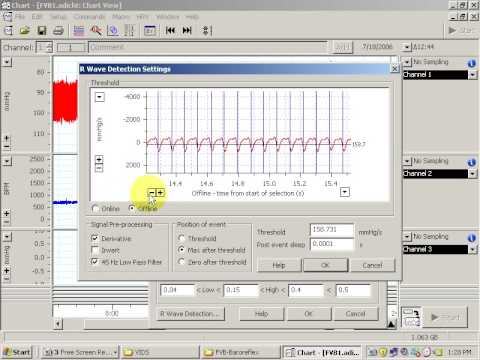Viewport: 480px width, 360px height.
Task: Open the Macro menu
Action: [x=121, y=17]
